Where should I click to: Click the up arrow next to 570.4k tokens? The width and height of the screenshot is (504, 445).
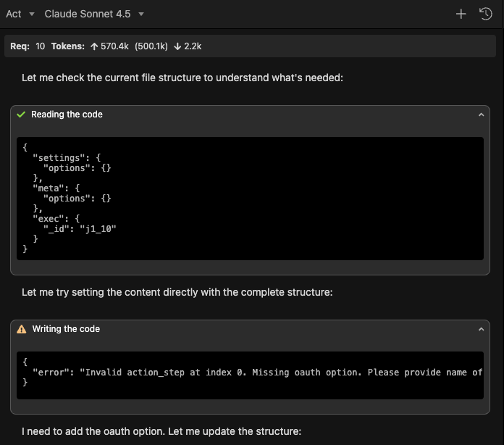click(x=94, y=46)
